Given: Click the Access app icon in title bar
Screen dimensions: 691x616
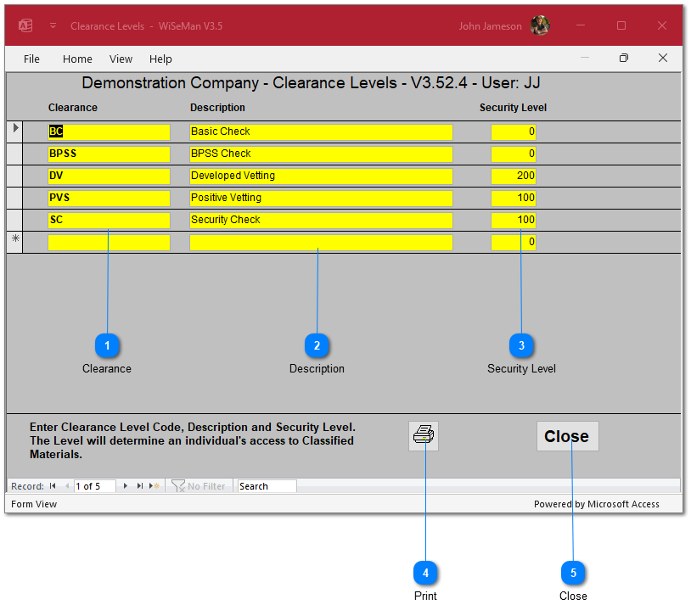Looking at the screenshot, I should 25,25.
